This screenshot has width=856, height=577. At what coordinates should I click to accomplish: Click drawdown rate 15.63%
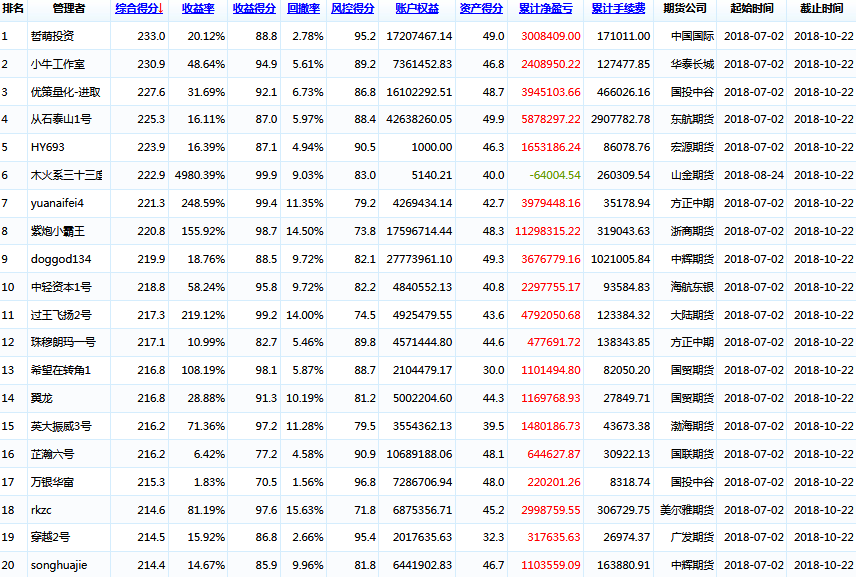305,510
